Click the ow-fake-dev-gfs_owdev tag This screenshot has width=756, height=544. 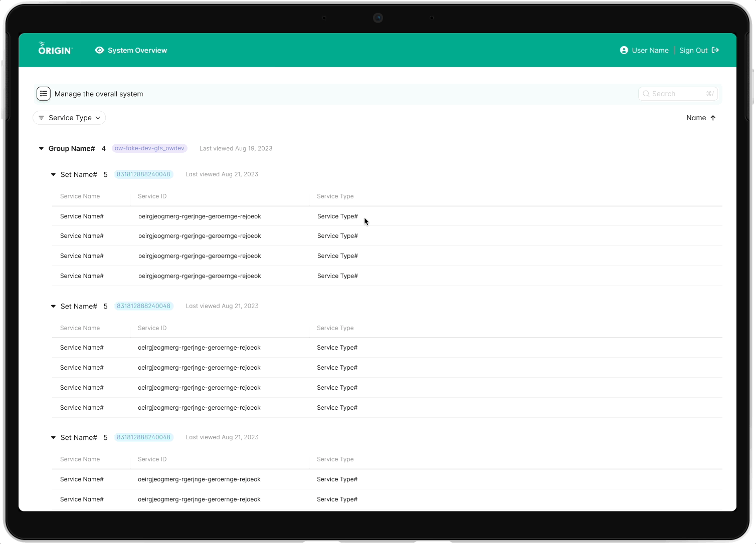[149, 148]
